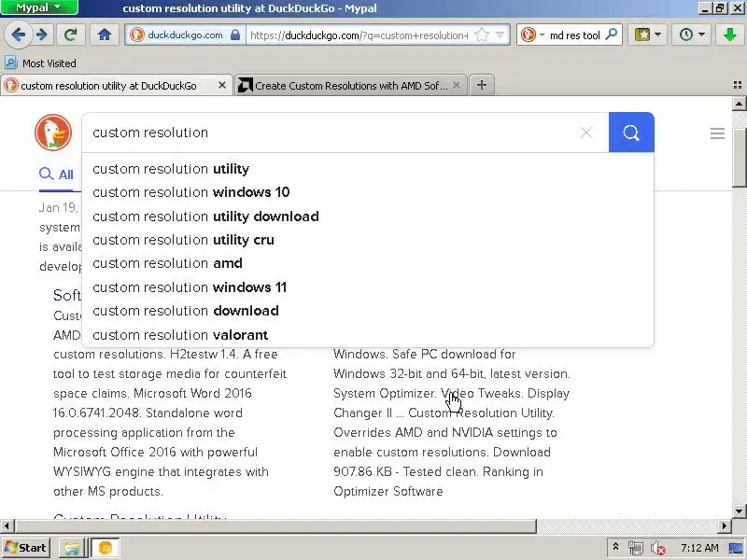Click the show desktop tray icon
The height and width of the screenshot is (560, 747).
[x=737, y=548]
